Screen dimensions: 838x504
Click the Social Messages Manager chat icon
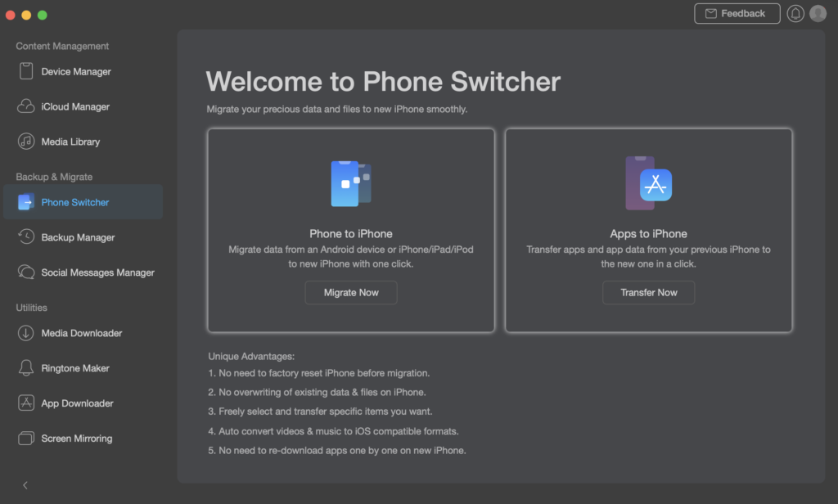coord(26,272)
